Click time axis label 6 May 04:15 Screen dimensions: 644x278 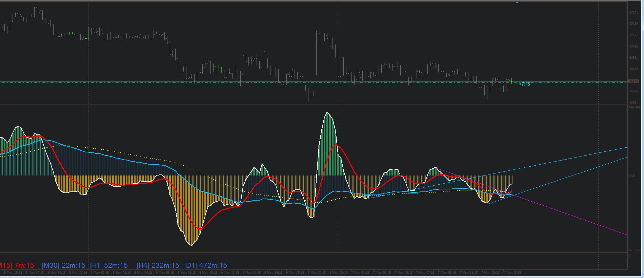click(143, 273)
